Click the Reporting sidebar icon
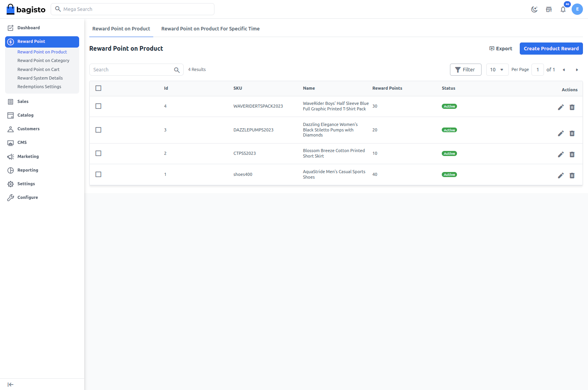This screenshot has width=588, height=390. pos(11,170)
